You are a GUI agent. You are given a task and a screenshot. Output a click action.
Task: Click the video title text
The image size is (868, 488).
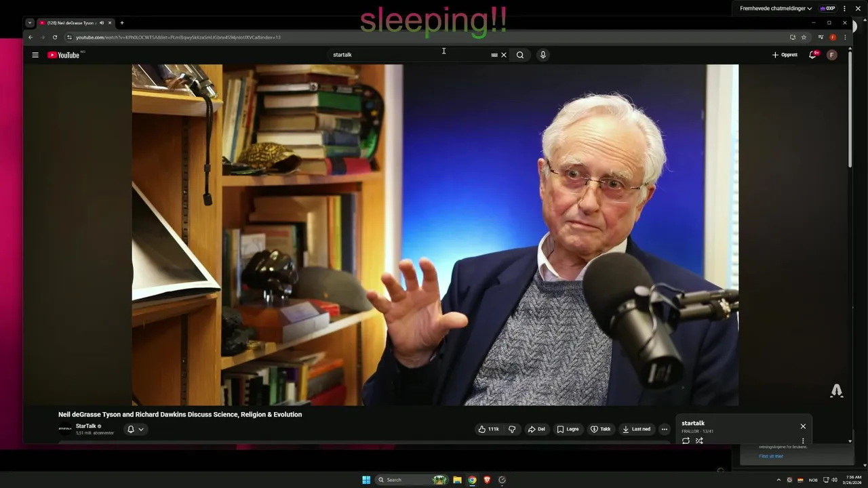tap(180, 415)
